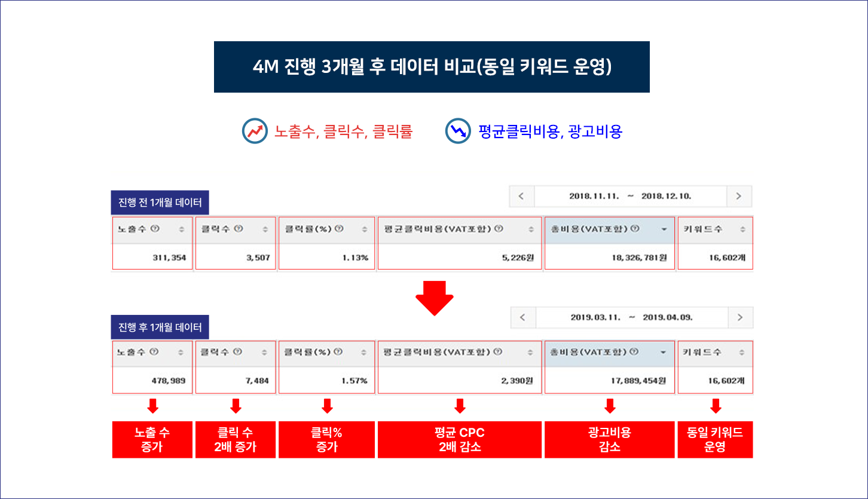This screenshot has height=499, width=868.
Task: Click the red 동일 키워드 운영 box
Action: [715, 440]
